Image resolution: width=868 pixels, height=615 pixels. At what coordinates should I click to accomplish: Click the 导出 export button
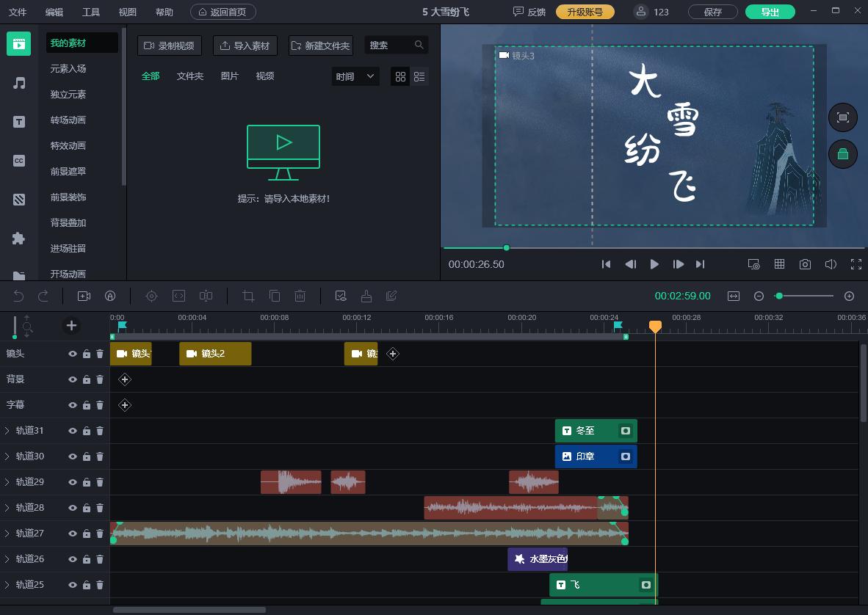(x=770, y=12)
